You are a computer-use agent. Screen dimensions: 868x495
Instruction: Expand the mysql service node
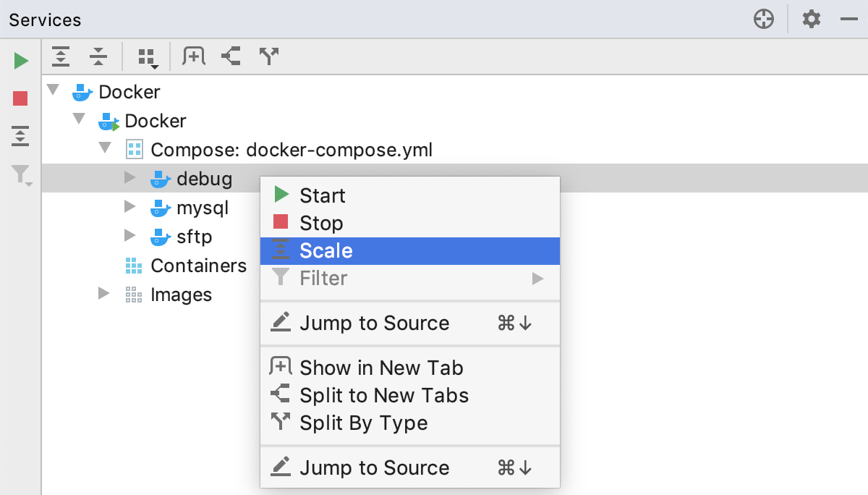(x=131, y=208)
